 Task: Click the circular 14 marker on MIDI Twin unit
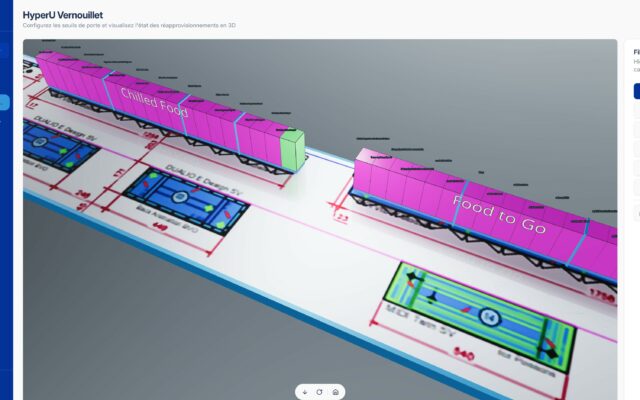click(x=489, y=317)
